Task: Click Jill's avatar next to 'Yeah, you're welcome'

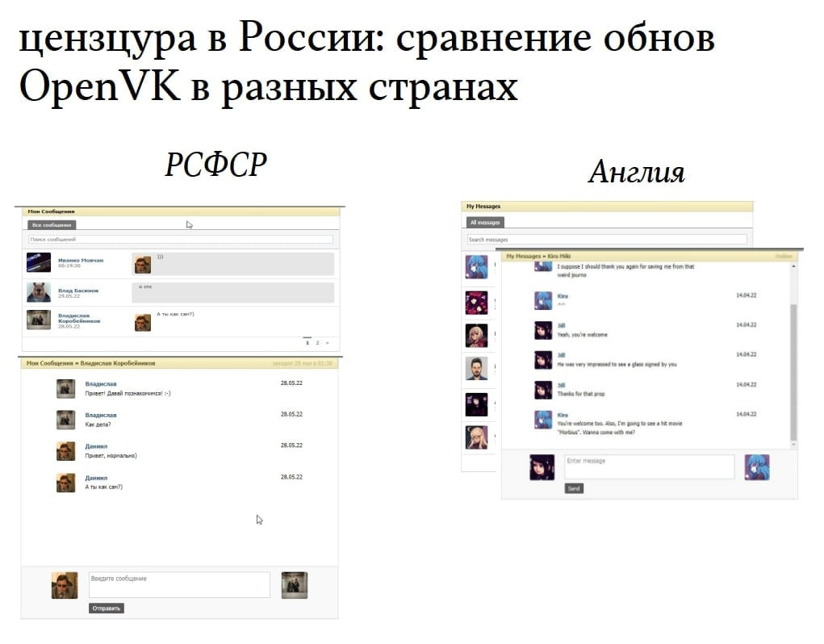Action: (543, 330)
